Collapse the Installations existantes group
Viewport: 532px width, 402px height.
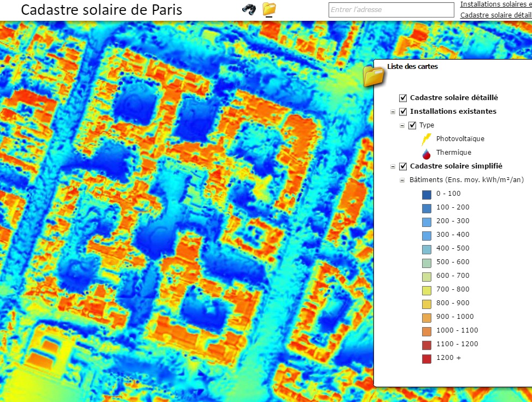393,112
